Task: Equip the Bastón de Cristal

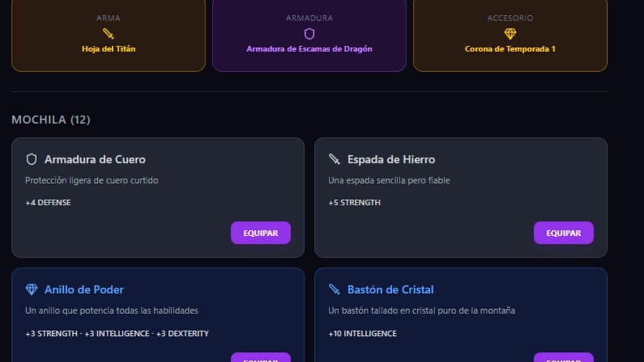Action: 563,357
